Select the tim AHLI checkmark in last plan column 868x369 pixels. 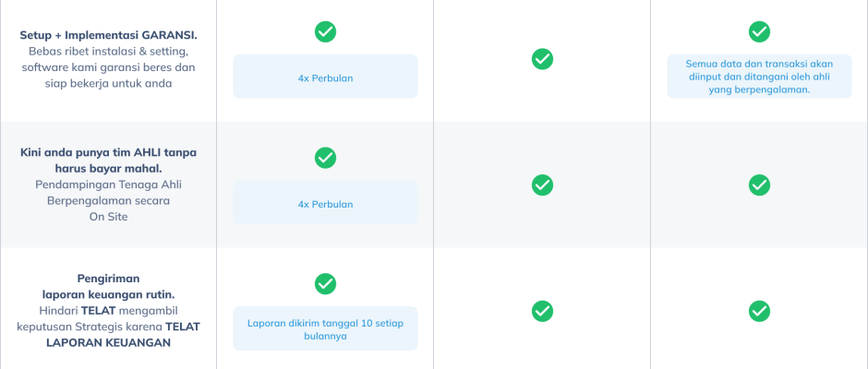[x=759, y=184]
